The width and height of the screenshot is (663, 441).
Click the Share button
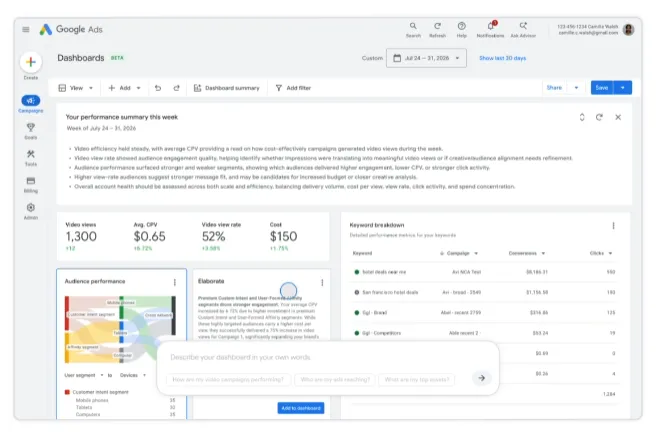[x=554, y=88]
